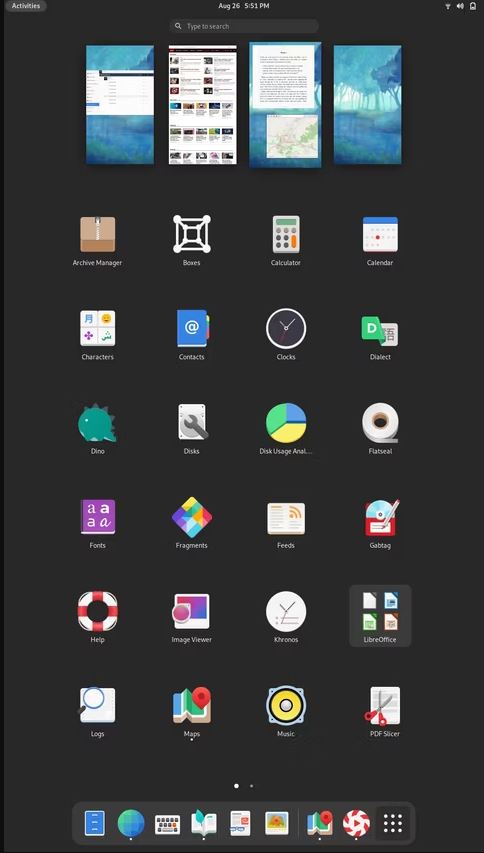This screenshot has height=853, width=484.
Task: Open the Dialect translator app
Action: (380, 335)
